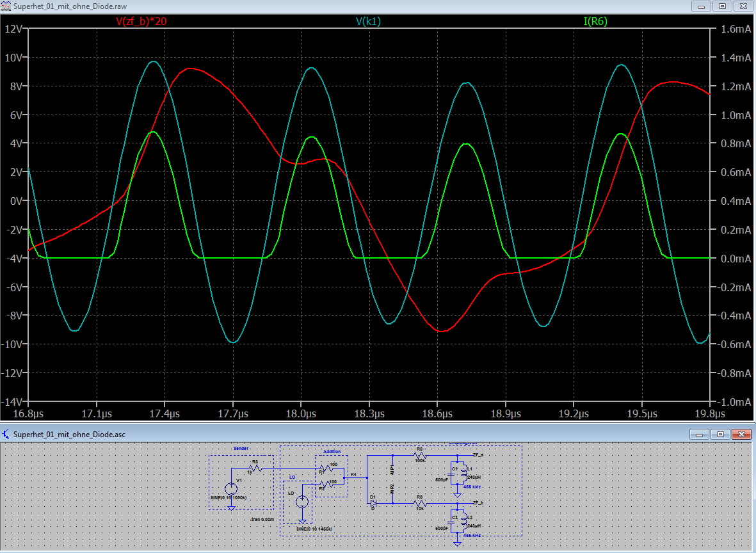Select the L1 243µH inductor

tap(462, 473)
